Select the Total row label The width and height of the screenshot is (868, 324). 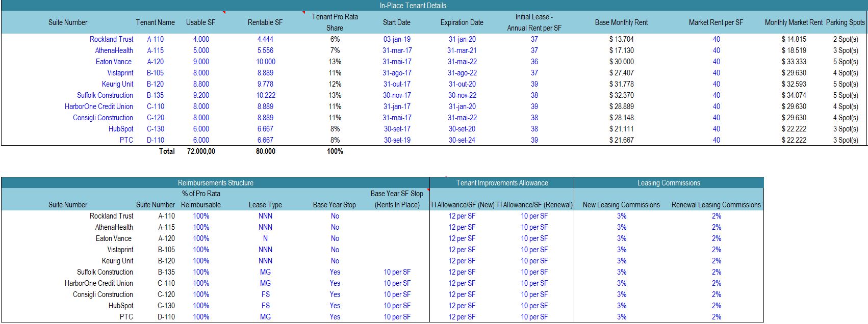point(167,151)
